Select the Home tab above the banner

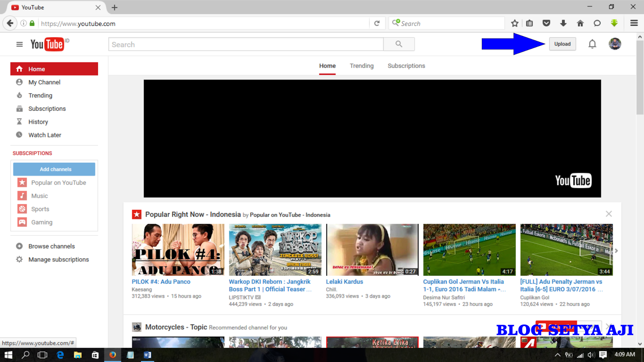327,66
